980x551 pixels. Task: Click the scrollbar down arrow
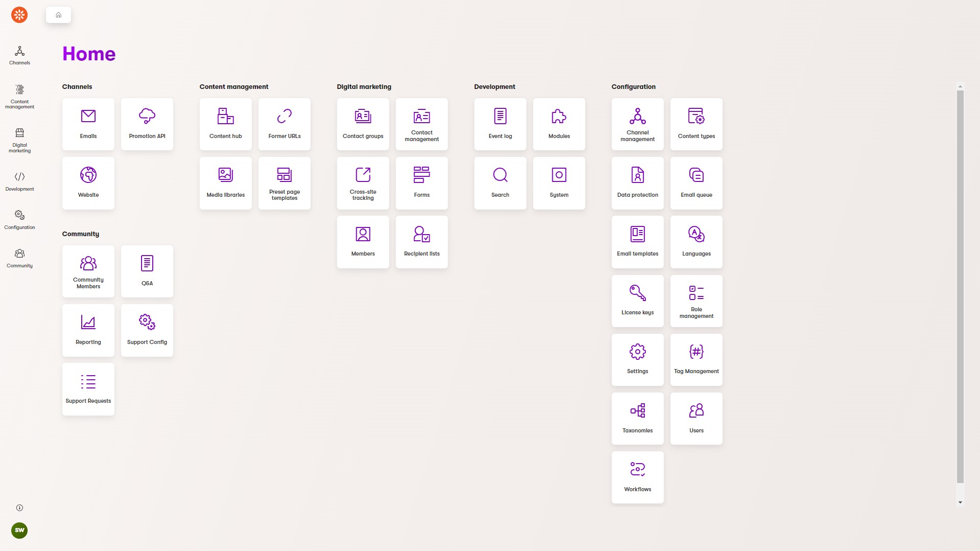point(960,502)
